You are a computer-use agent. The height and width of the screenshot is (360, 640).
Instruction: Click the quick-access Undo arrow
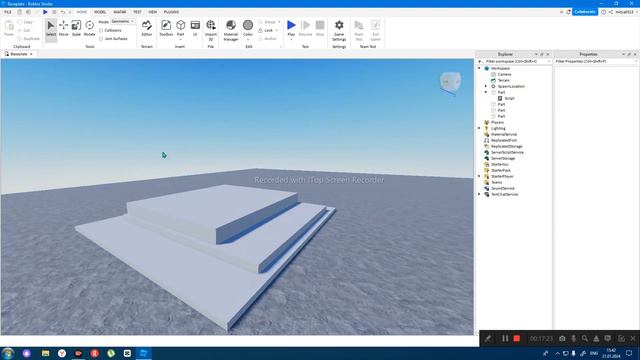coord(62,12)
